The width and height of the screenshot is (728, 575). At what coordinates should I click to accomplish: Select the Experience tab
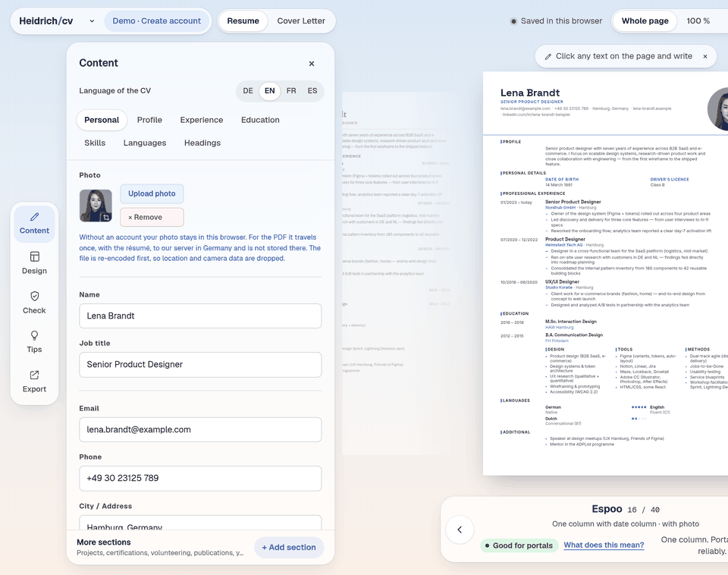click(202, 120)
